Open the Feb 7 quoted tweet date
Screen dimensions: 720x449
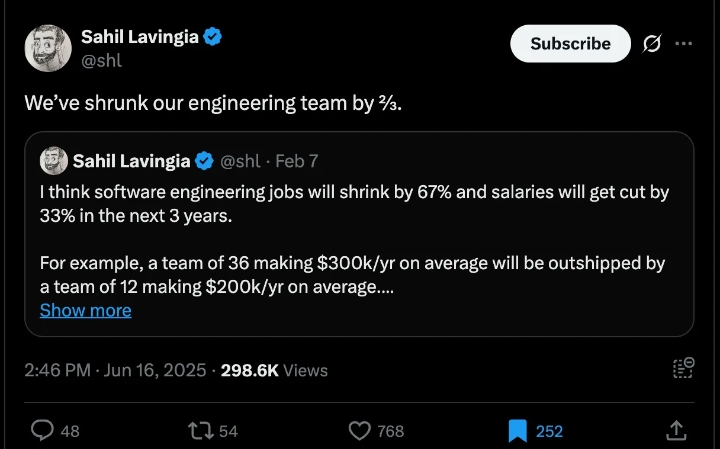pos(296,161)
